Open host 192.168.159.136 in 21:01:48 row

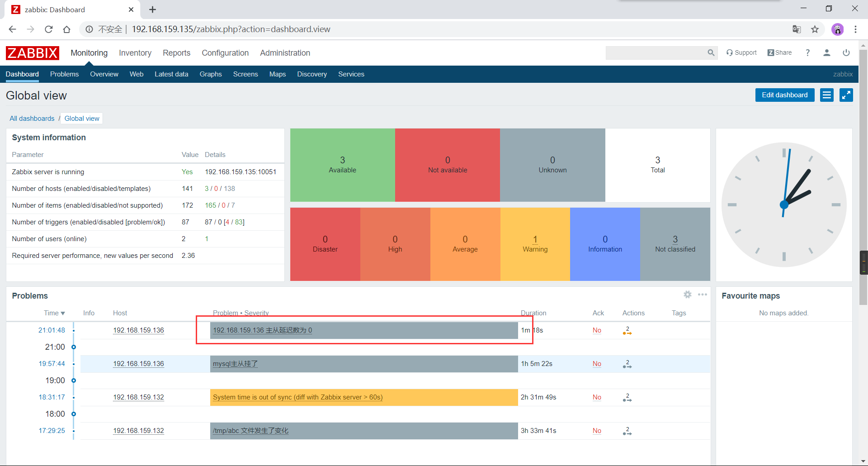coord(138,330)
